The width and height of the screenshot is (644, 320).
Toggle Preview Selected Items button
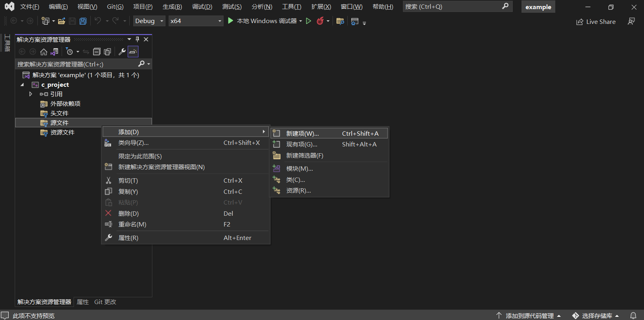(133, 52)
